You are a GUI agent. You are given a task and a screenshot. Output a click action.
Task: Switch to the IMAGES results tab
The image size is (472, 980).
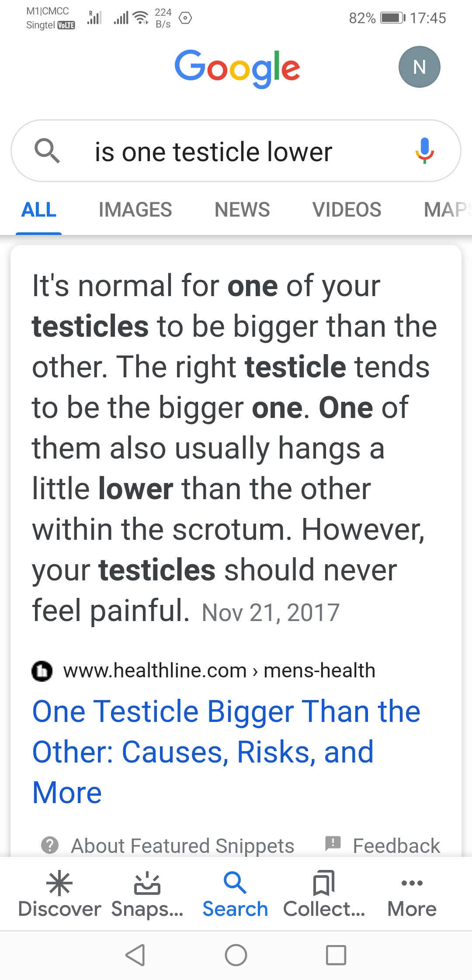[135, 210]
